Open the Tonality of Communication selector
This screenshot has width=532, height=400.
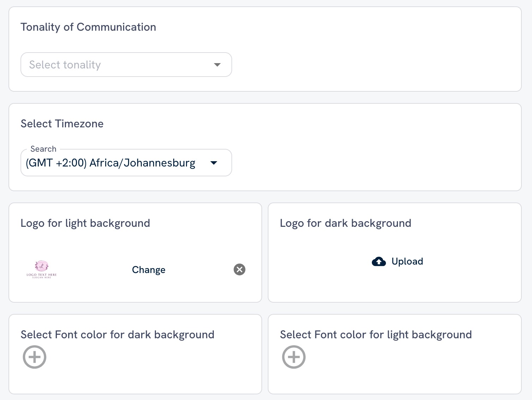coord(126,65)
